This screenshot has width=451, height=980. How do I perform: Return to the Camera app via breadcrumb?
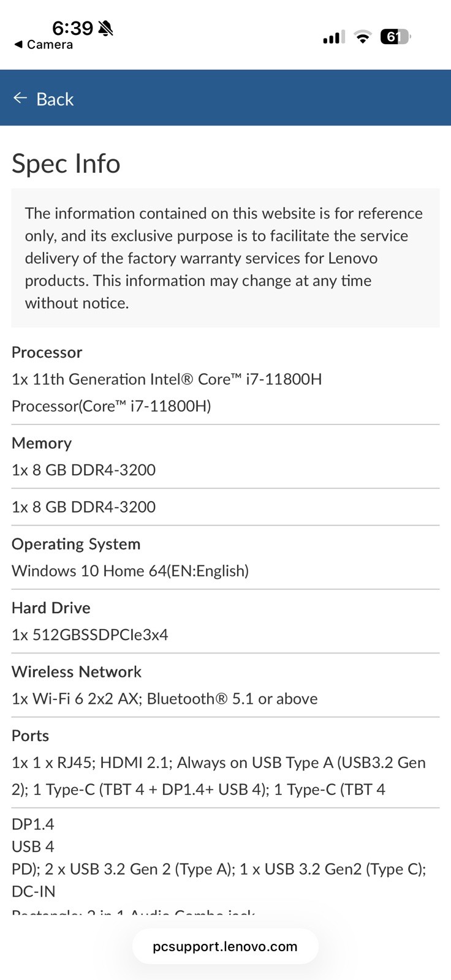44,45
